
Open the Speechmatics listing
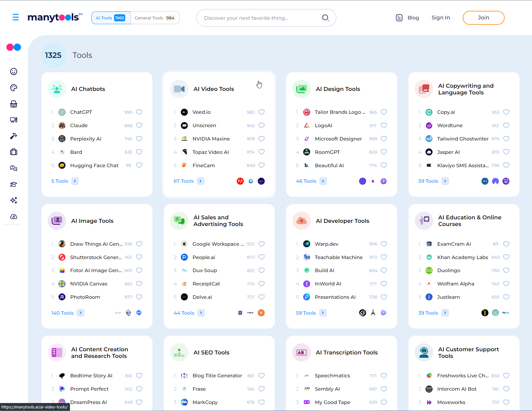pos(332,376)
